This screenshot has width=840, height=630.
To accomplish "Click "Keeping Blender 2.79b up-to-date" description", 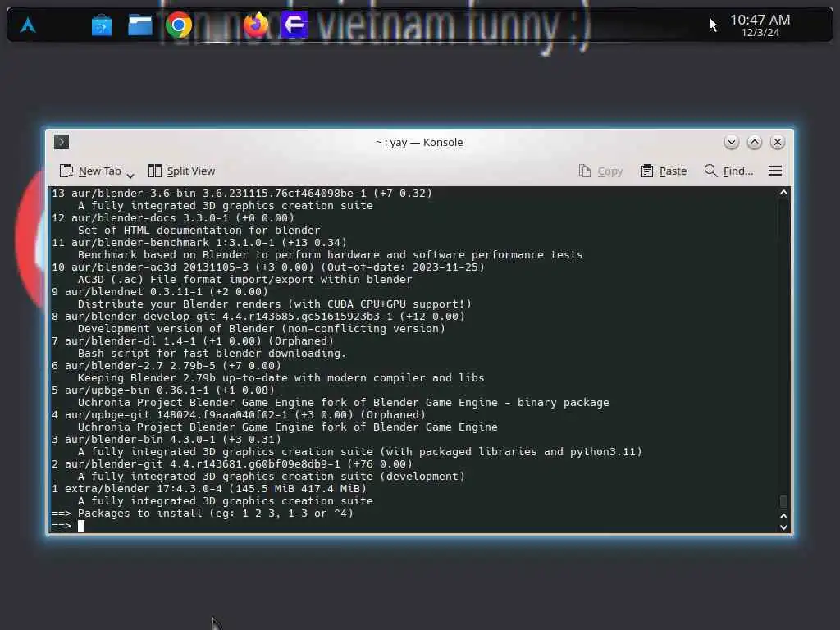I will 281,377.
